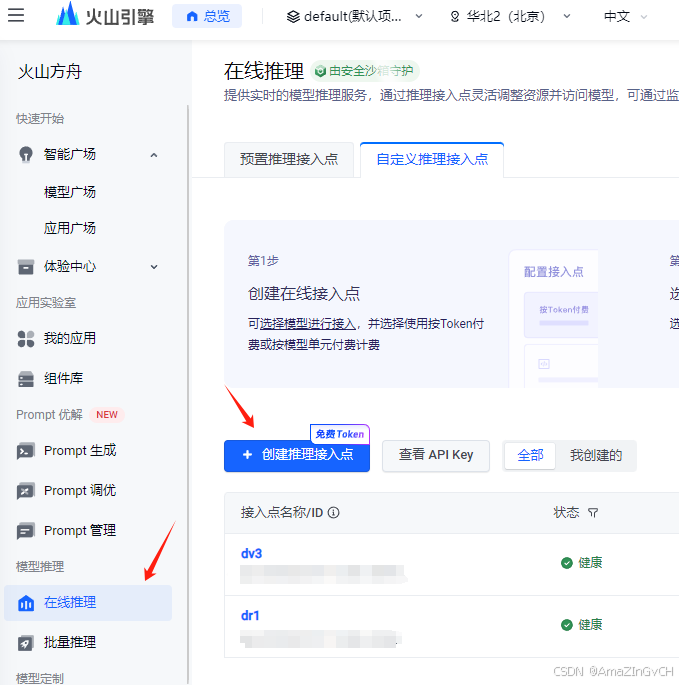Viewport: 679px width, 685px height.
Task: Click the 配置接入点 preview thumbnail
Action: click(554, 319)
